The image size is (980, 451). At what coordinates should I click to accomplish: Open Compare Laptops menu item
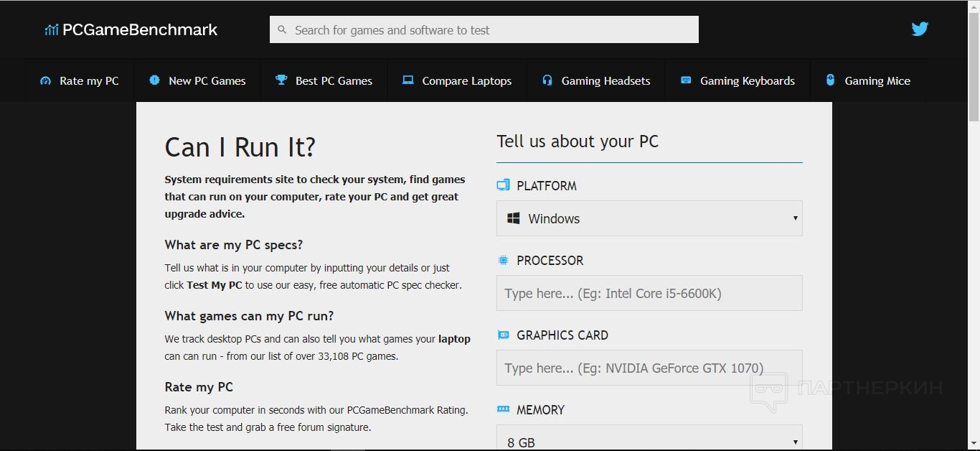click(457, 80)
